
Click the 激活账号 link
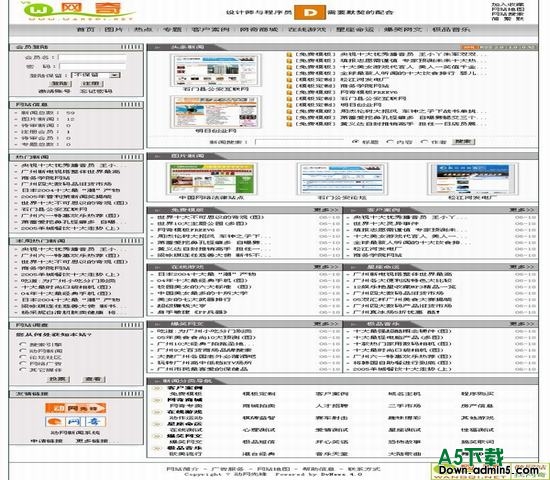pyautogui.click(x=54, y=91)
